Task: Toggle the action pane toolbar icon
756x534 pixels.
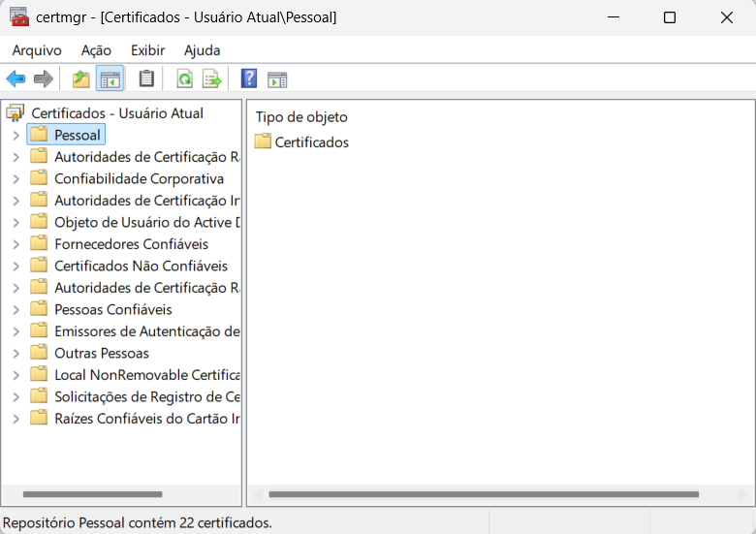Action: point(277,79)
